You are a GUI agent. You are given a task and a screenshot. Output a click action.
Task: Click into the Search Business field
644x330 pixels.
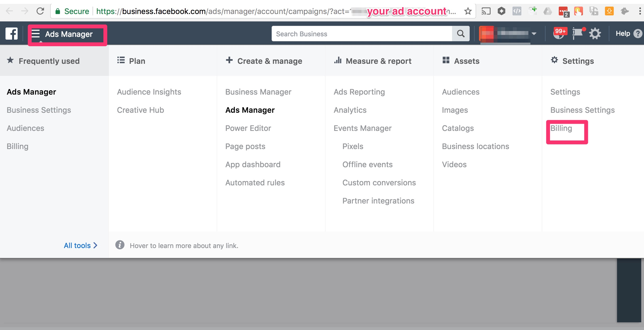[x=362, y=34]
